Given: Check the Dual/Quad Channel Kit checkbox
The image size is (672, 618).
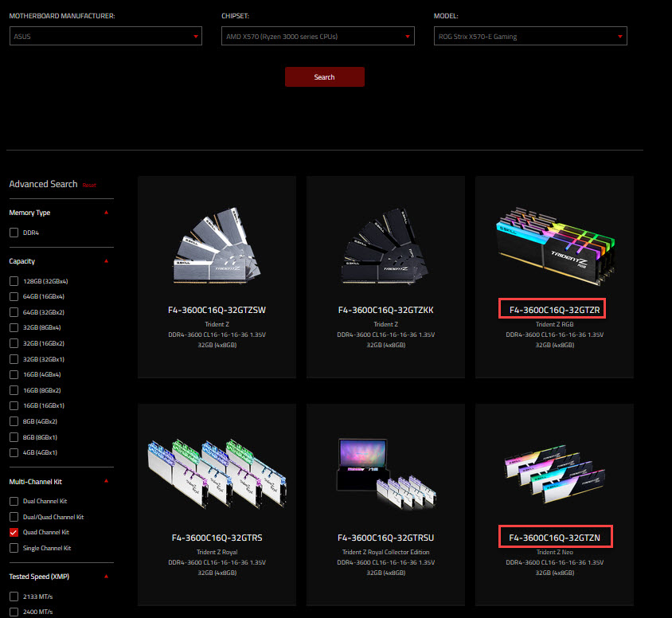Looking at the screenshot, I should [x=14, y=517].
